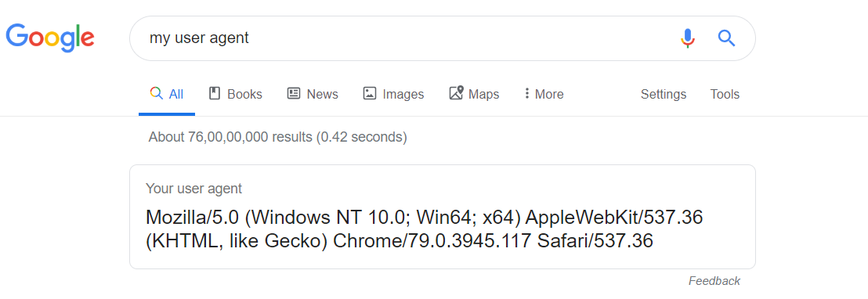Click the Images tab picture icon
The height and width of the screenshot is (299, 868).
coord(369,93)
